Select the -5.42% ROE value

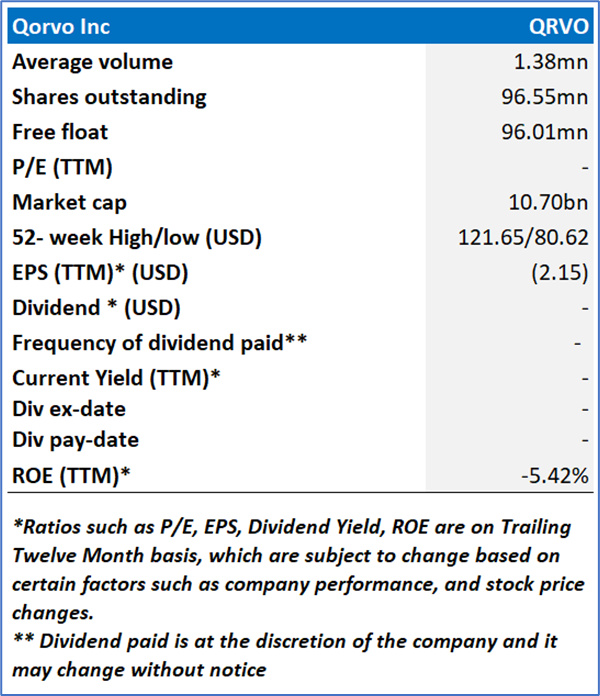(554, 475)
